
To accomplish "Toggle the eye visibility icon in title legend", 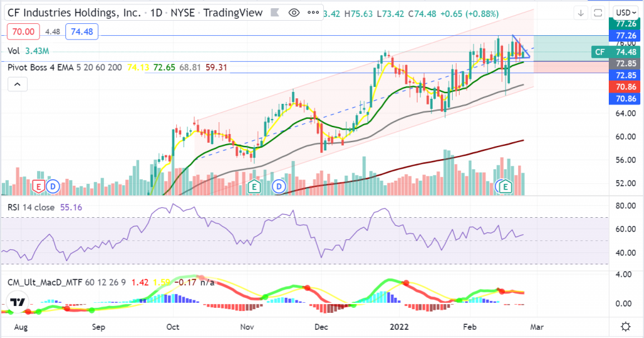I will pos(294,13).
